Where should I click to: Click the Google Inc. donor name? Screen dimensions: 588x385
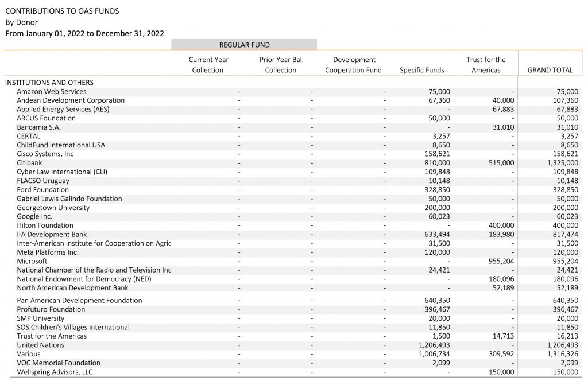click(x=34, y=217)
